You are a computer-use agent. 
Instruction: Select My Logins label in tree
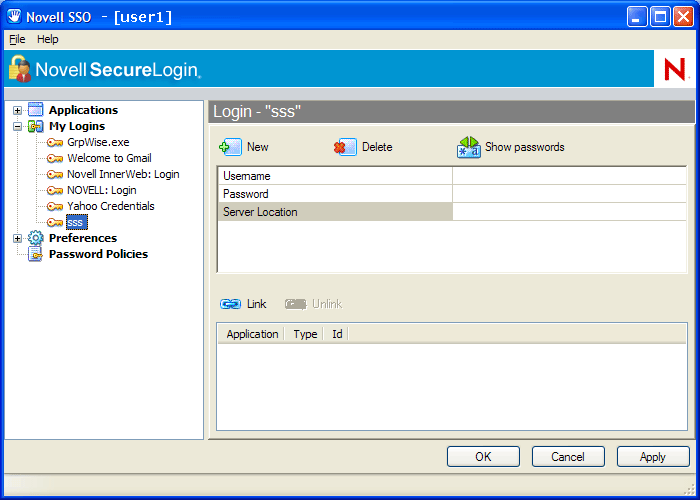tap(77, 126)
